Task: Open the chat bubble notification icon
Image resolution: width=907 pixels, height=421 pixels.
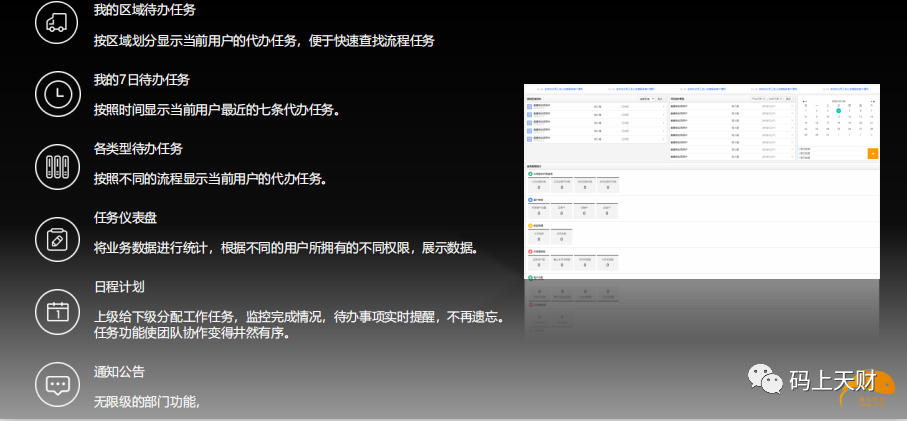Action: (x=56, y=384)
